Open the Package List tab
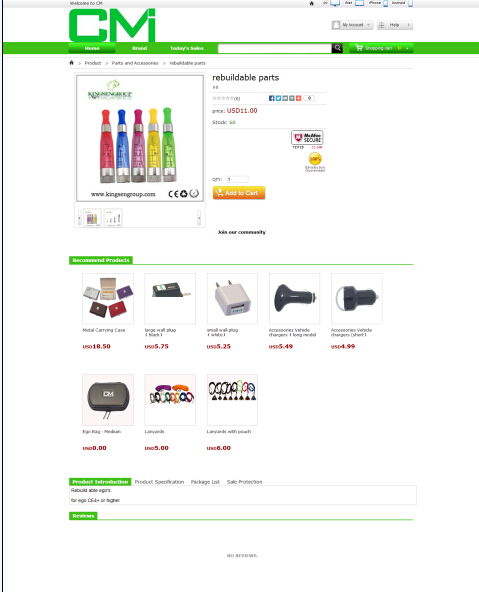The image size is (479, 592). (205, 482)
